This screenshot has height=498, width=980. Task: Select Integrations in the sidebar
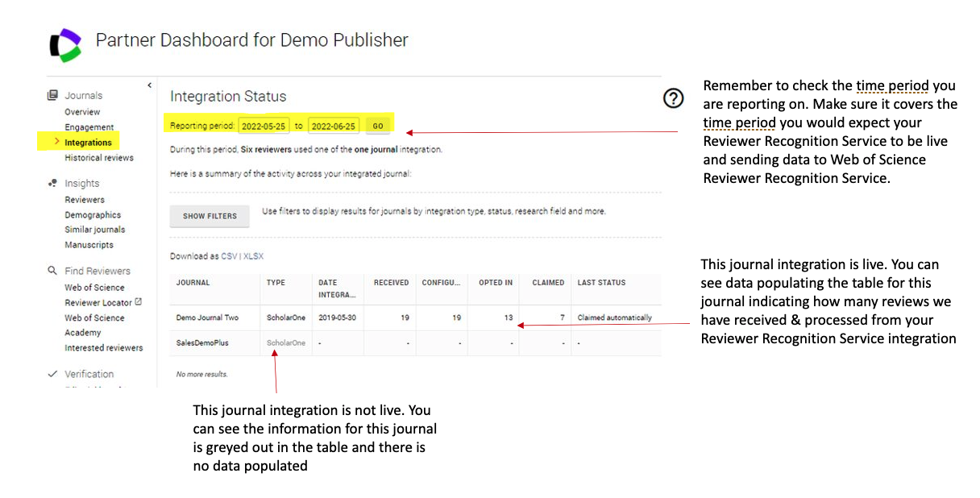tap(88, 143)
